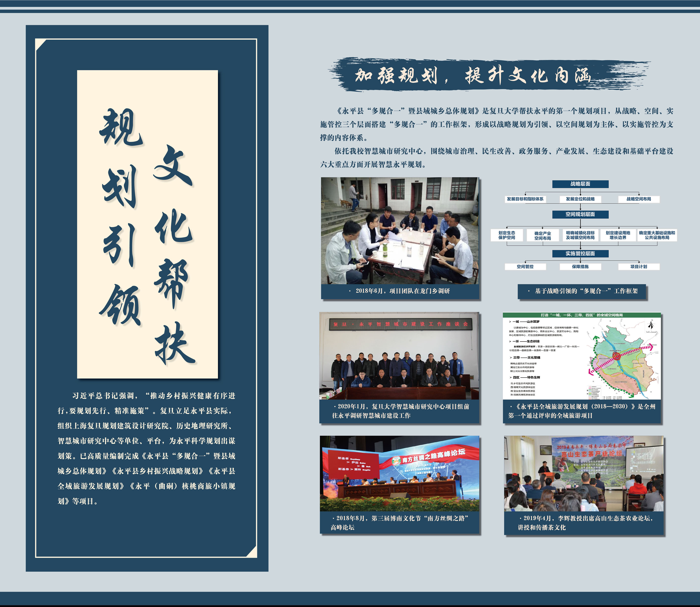
Task: Click the 全域旅游发展规划 (2018—2030) caption
Action: [582, 411]
